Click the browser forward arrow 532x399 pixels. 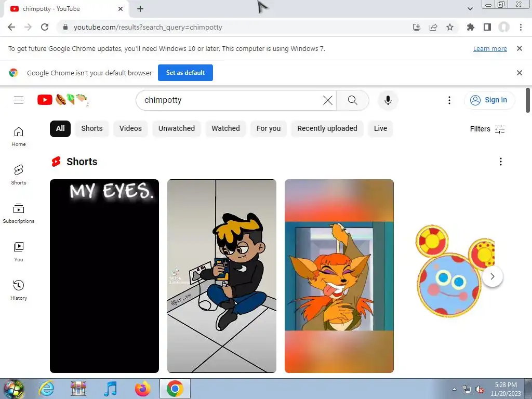pos(28,27)
